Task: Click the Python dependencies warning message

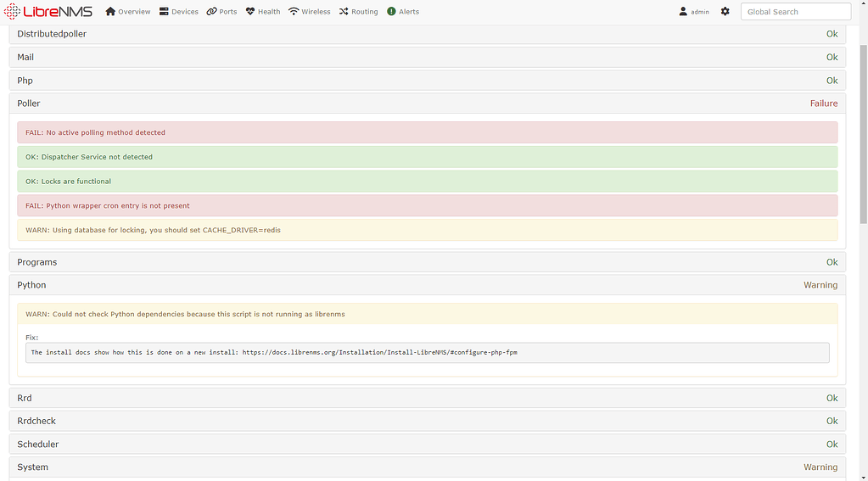Action: click(x=428, y=314)
